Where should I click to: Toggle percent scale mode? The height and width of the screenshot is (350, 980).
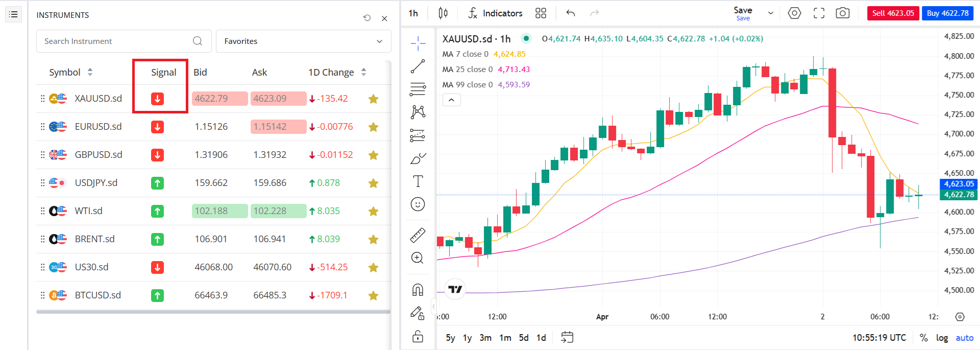(x=924, y=338)
